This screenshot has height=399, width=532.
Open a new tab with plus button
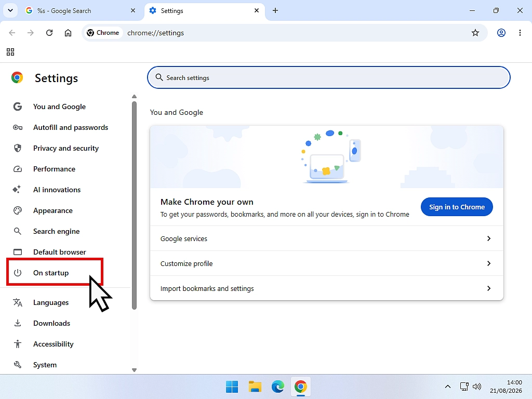click(x=275, y=10)
